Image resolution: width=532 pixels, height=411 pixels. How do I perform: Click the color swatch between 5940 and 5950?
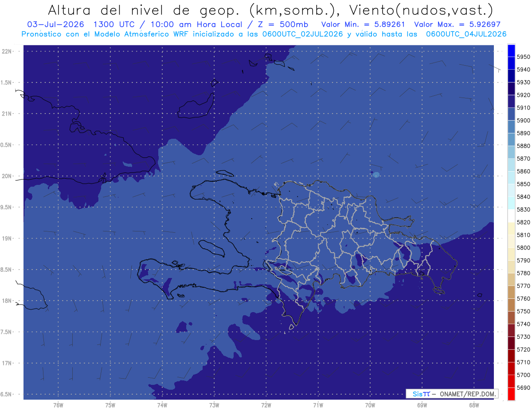pyautogui.click(x=511, y=63)
